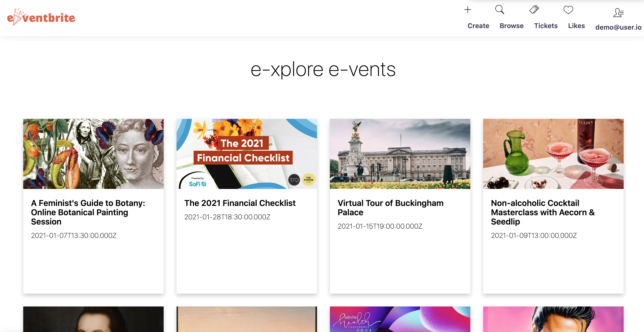Click the magnifying glass Browse icon
Viewport: 644px width, 332px height.
pos(499,10)
